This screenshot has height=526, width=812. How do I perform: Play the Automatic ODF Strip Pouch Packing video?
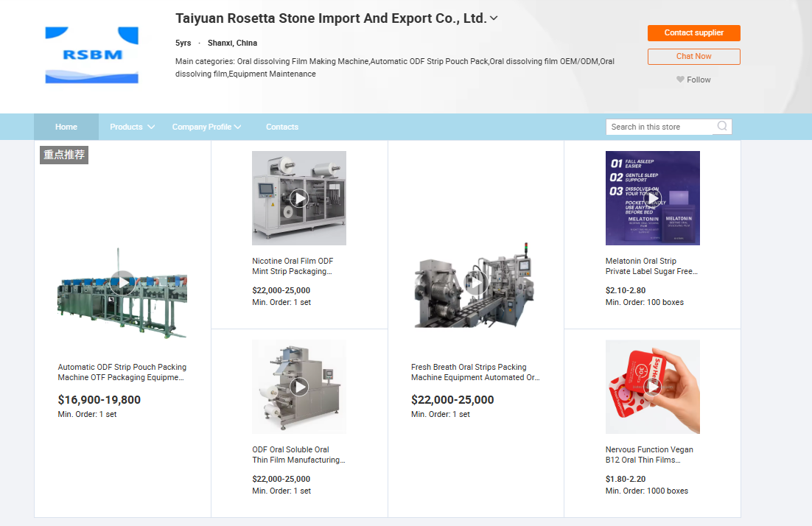pyautogui.click(x=123, y=283)
